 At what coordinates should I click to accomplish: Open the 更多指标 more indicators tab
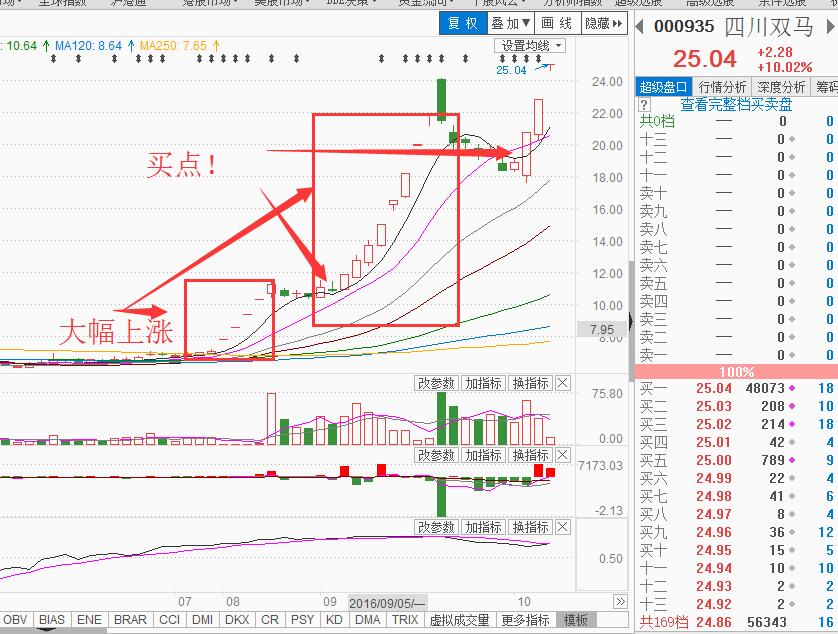pos(525,620)
